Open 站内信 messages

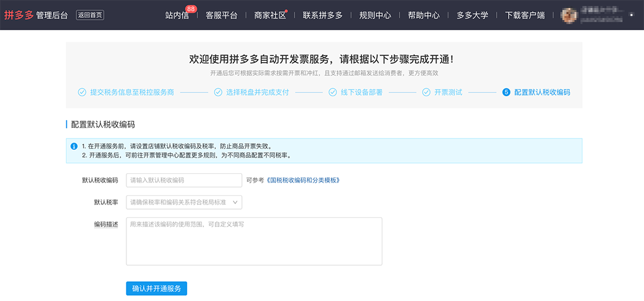tap(177, 15)
